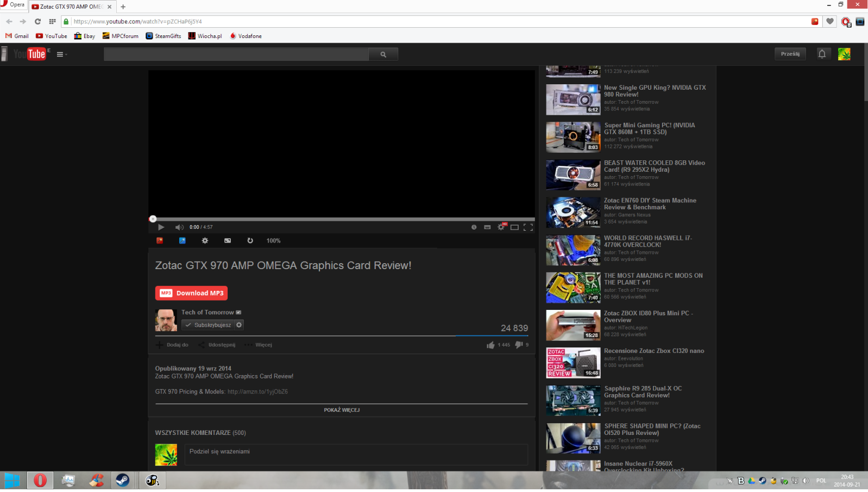Like the video with the thumbs-up icon
Viewport: 868px width, 492px height.
490,345
